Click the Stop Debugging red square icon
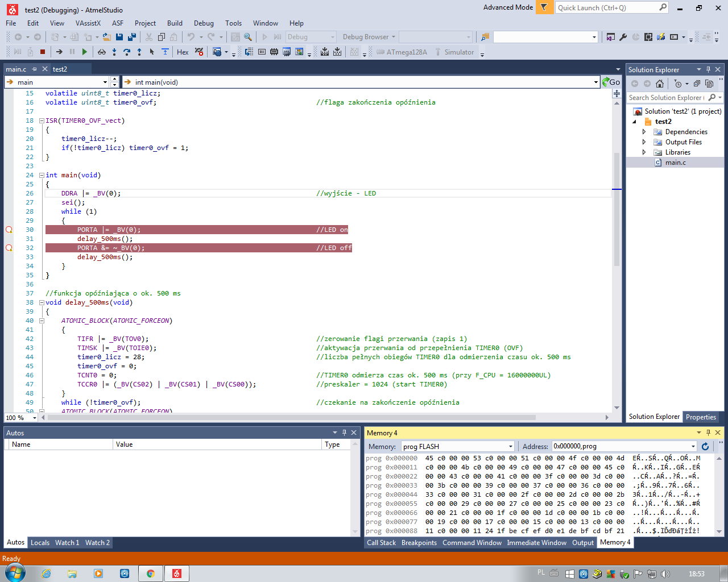728x582 pixels. pos(43,52)
